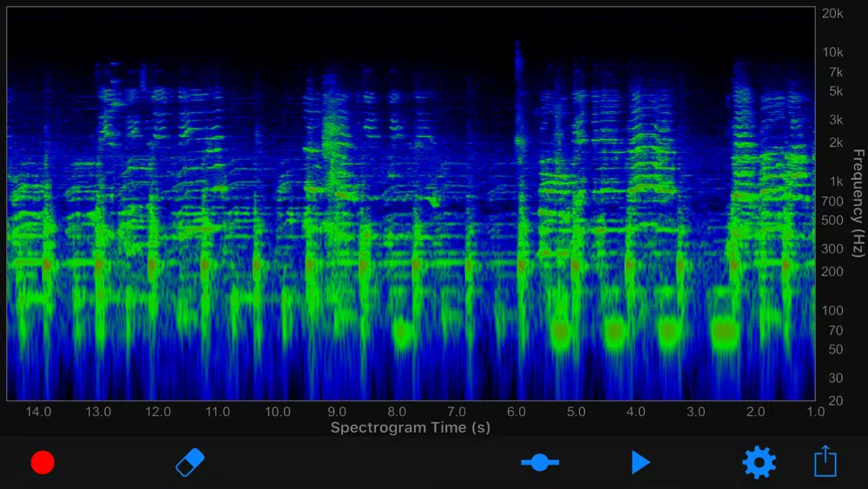Click the Frequency (Hz) axis title

[858, 203]
